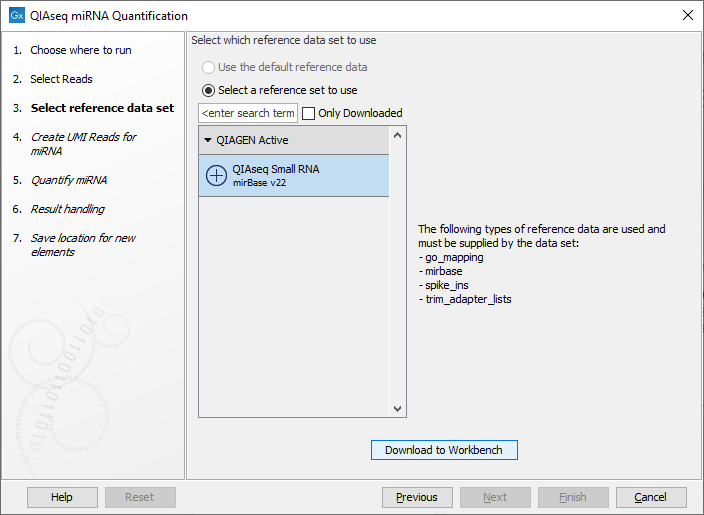Viewport: 704px width, 515px height.
Task: Open Help for this wizard
Action: [62, 497]
